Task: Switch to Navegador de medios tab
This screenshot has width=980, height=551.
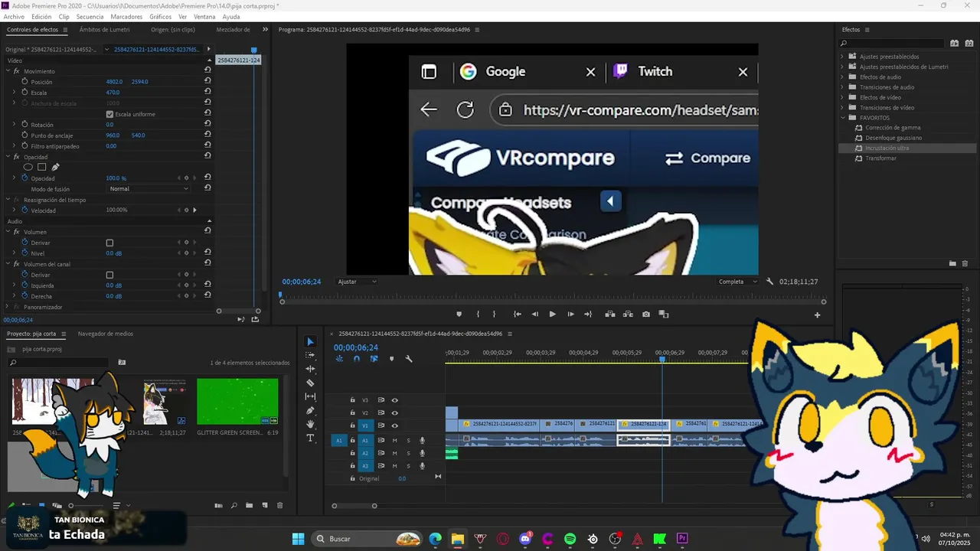Action: click(105, 334)
